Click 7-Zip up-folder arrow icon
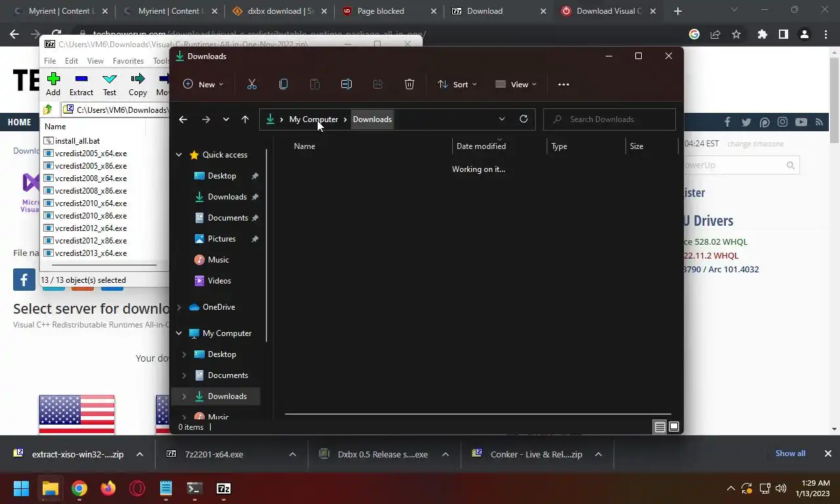The width and height of the screenshot is (840, 504). [48, 110]
